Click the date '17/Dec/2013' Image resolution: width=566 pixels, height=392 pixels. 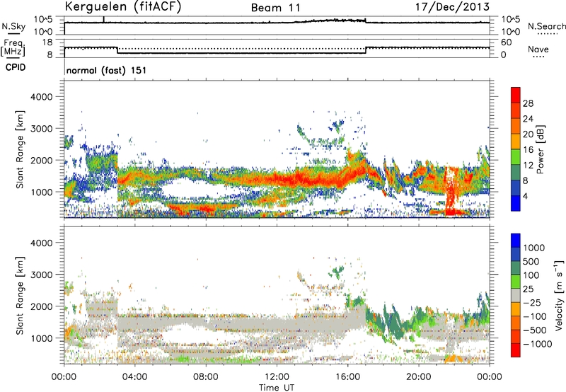[453, 7]
